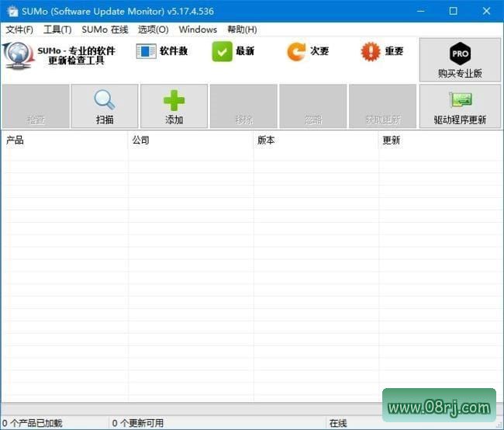This screenshot has height=430, width=504.
Task: Click the orange arrow 次要 icon
Action: [296, 51]
